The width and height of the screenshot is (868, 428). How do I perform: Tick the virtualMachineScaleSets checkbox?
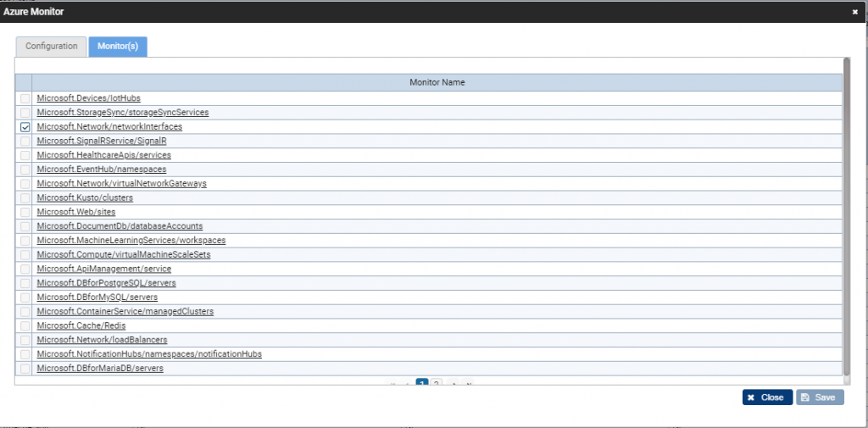[25, 255]
